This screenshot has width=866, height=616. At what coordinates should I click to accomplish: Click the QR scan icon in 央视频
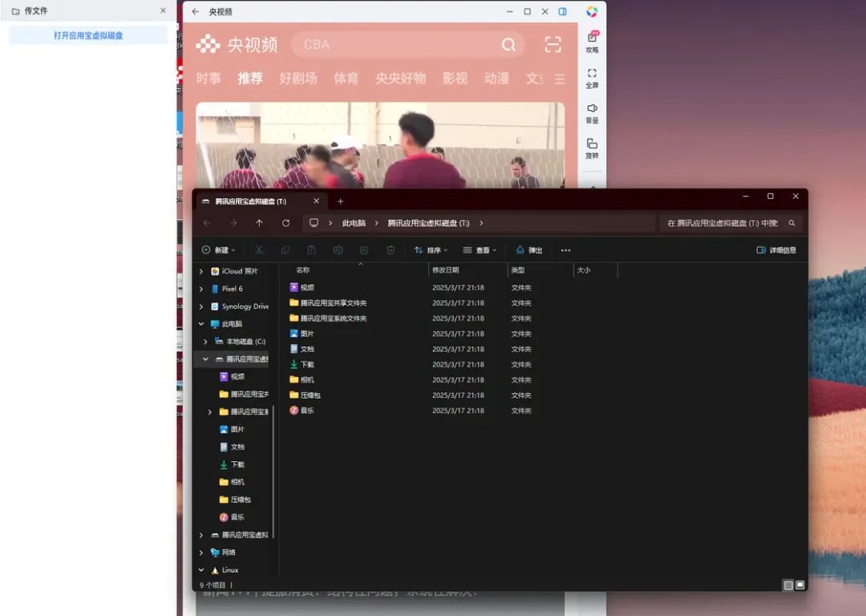(552, 45)
